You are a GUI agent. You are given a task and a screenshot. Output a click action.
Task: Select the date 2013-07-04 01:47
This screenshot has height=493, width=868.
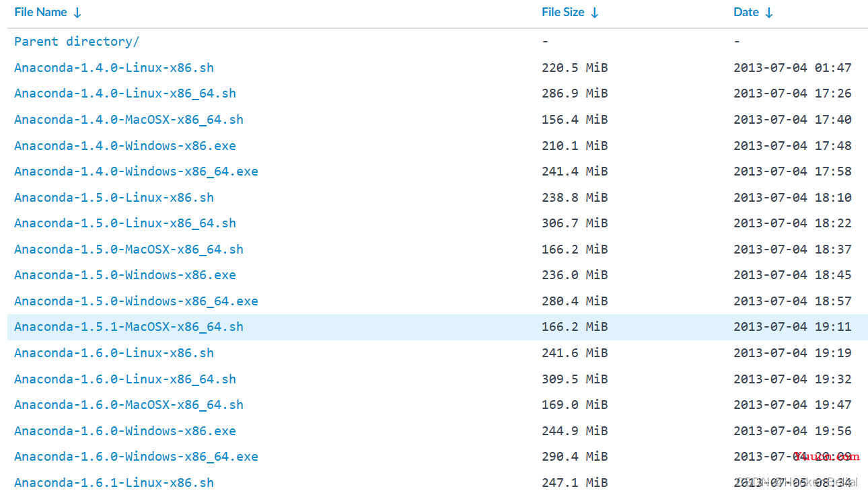pyautogui.click(x=793, y=68)
